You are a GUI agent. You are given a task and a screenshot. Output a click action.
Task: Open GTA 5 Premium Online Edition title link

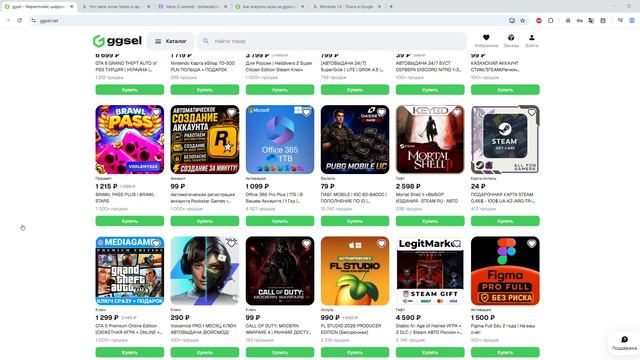tap(129, 329)
